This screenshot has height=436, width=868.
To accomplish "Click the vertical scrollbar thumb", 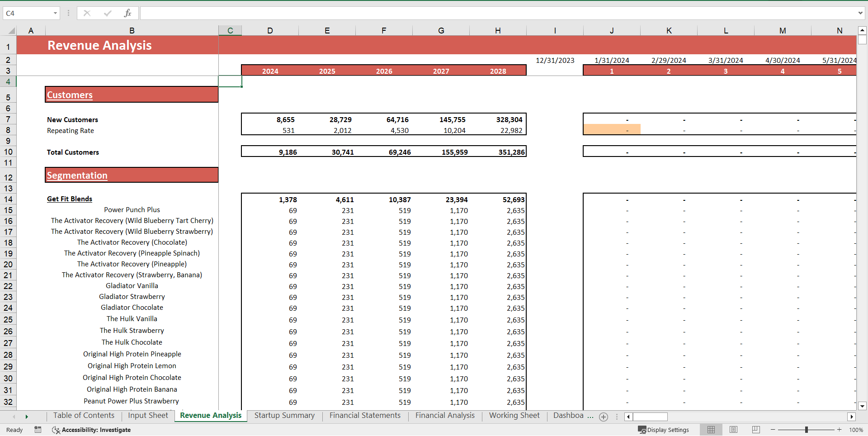I will [x=862, y=40].
